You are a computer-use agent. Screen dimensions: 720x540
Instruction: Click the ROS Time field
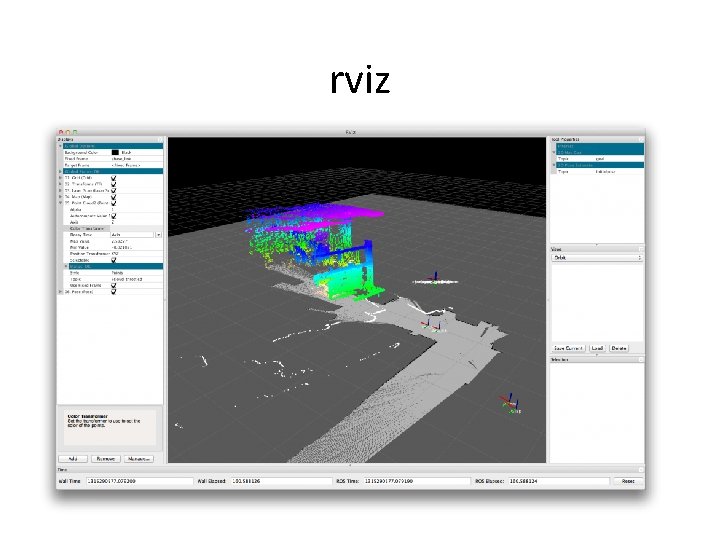coord(416,481)
